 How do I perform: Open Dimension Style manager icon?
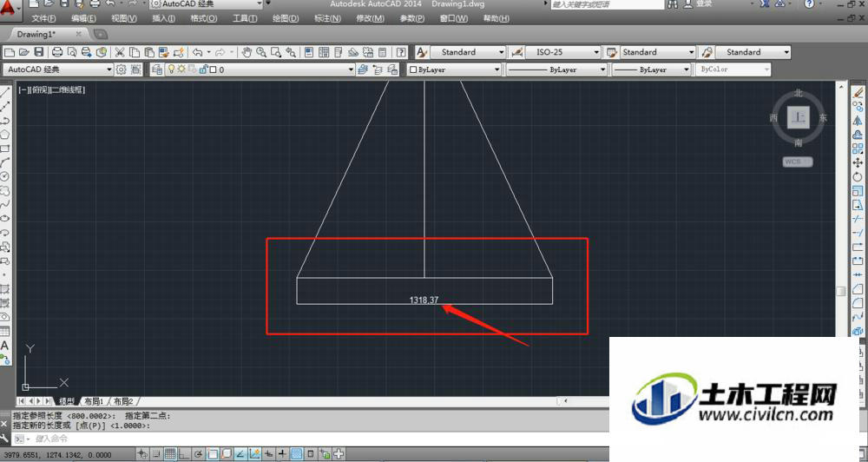pos(516,52)
